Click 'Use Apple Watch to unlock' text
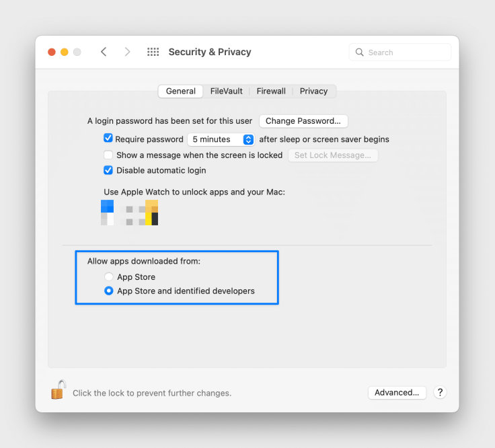The image size is (495, 448). pyautogui.click(x=194, y=192)
